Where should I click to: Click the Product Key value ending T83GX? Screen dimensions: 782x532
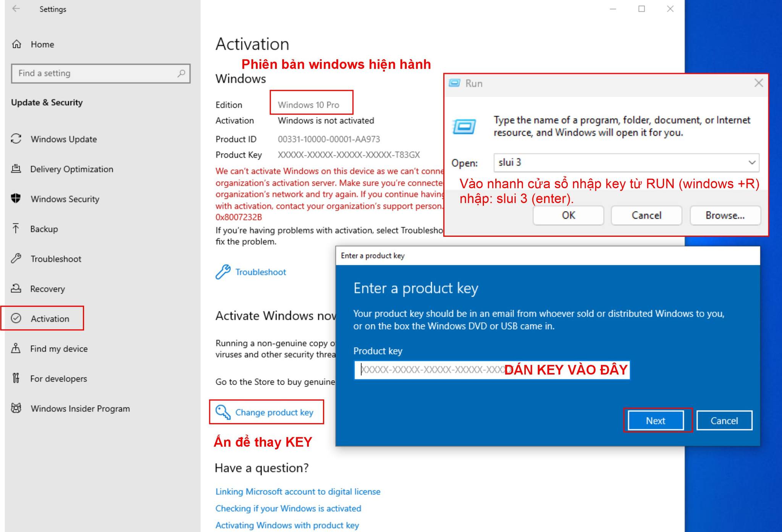click(349, 155)
